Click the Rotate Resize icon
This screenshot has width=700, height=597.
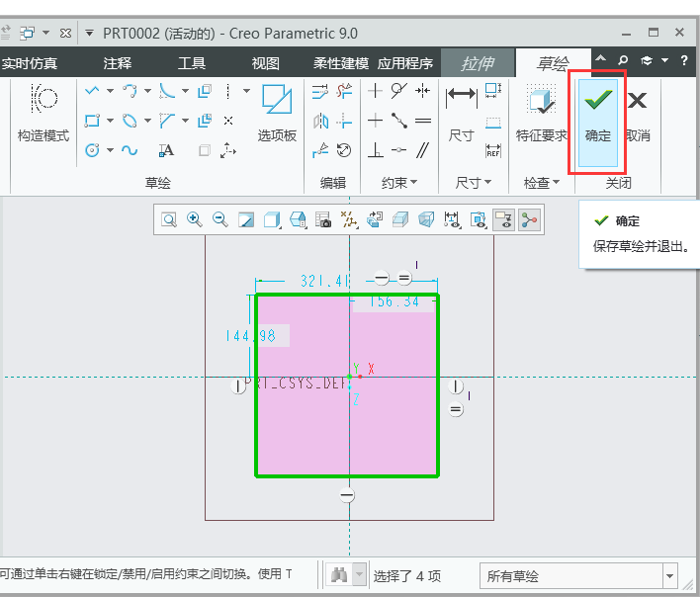344,150
